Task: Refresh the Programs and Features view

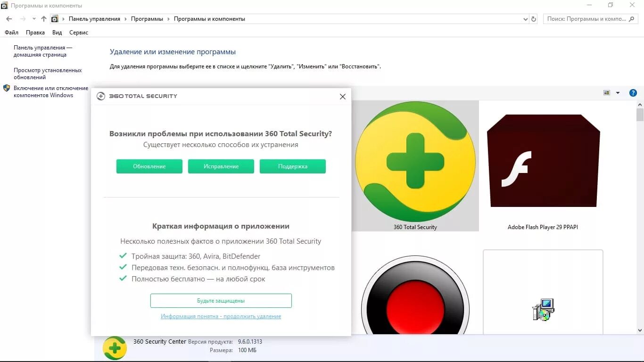Action: point(534,19)
